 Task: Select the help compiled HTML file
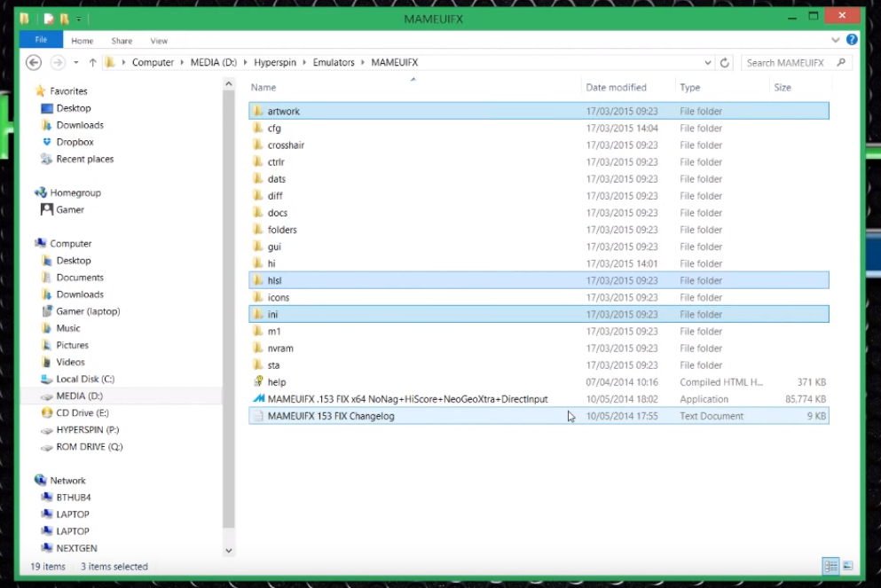coord(277,382)
